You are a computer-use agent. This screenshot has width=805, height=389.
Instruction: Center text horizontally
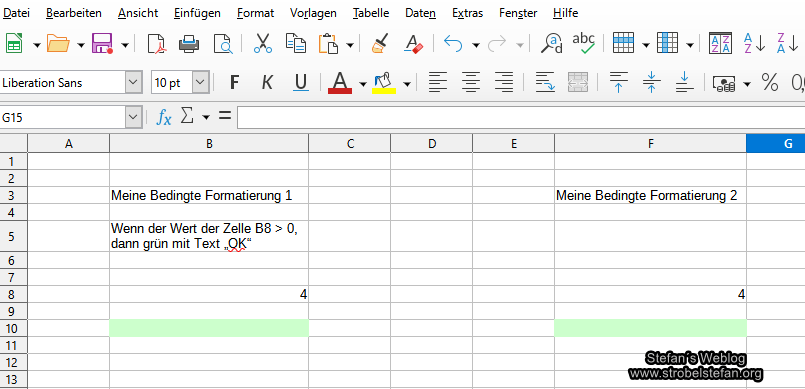[471, 82]
